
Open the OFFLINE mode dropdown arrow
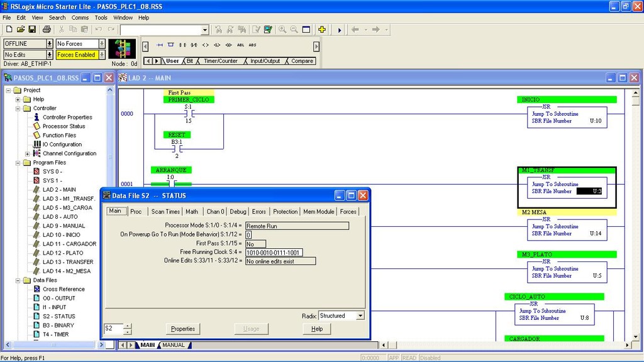tap(50, 44)
